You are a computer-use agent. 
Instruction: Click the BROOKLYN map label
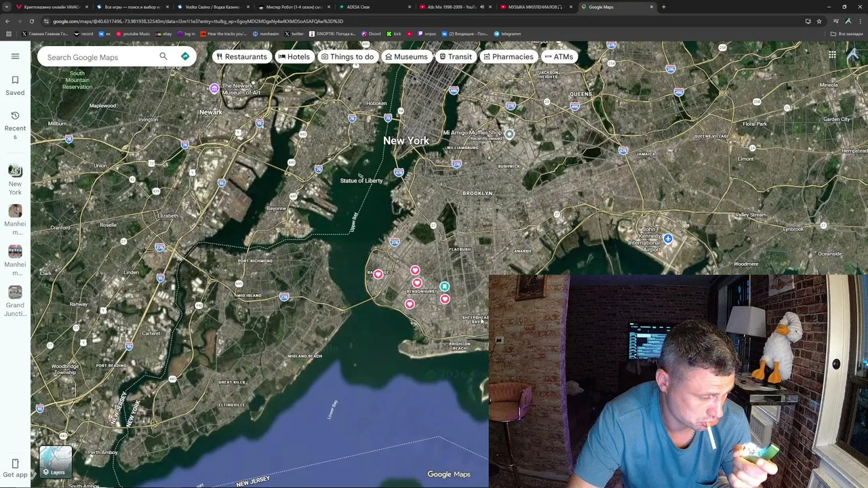tap(477, 194)
